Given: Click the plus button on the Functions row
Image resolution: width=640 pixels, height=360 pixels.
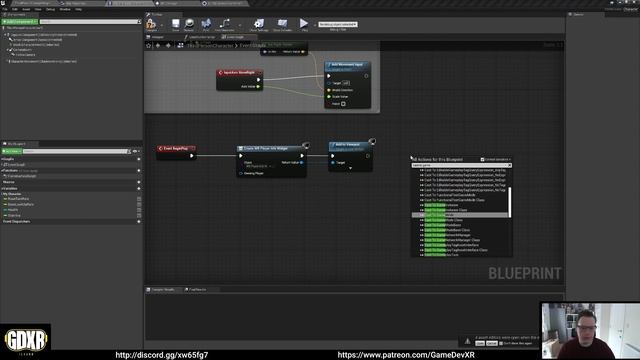Looking at the screenshot, I should tap(139, 171).
